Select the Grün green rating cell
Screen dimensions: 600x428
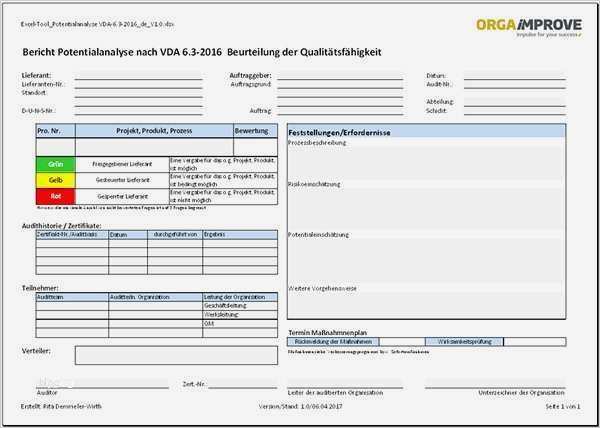click(56, 164)
